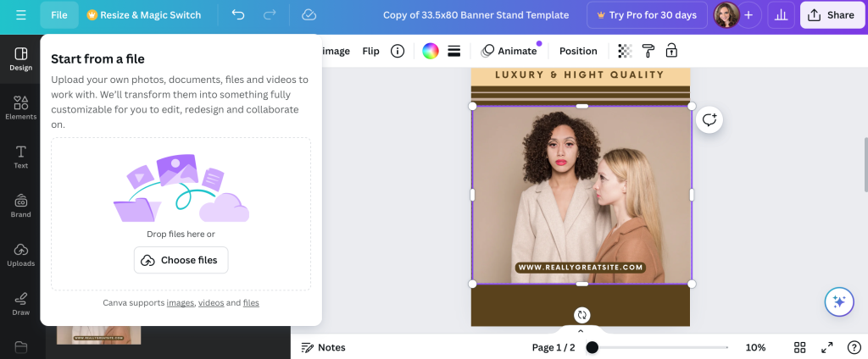Add a comment to the image
Viewport: 868px width, 359px height.
pyautogui.click(x=709, y=120)
